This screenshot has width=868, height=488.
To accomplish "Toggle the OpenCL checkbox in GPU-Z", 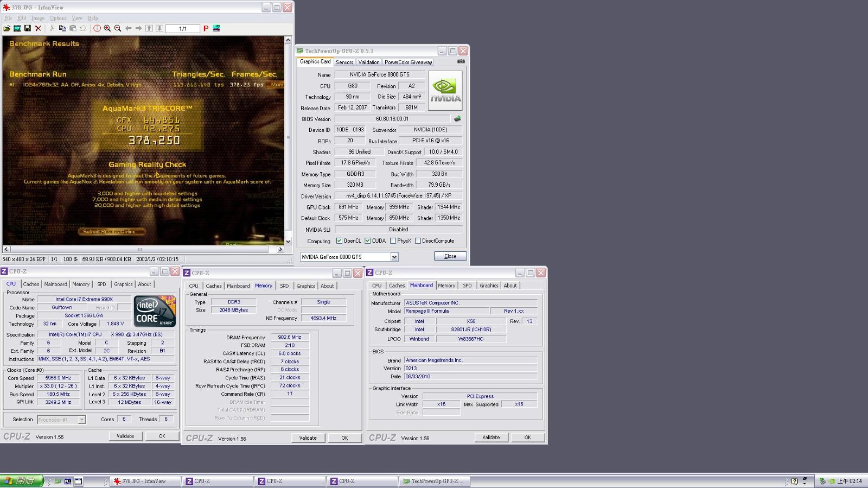I will click(339, 240).
